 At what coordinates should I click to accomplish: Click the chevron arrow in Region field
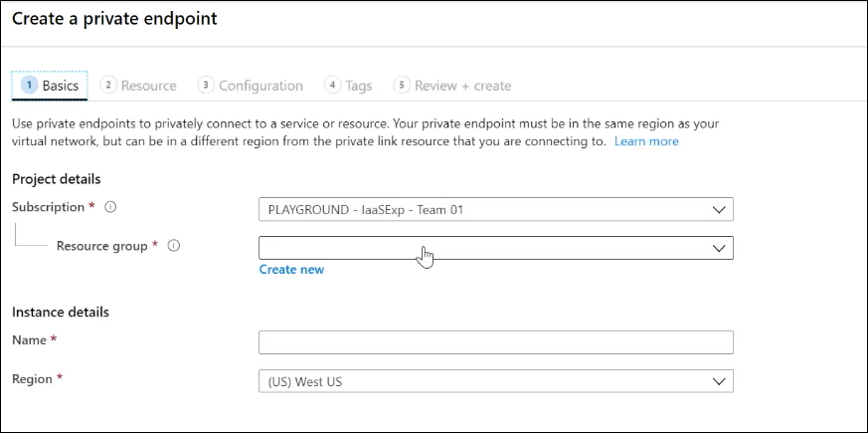pyautogui.click(x=720, y=382)
